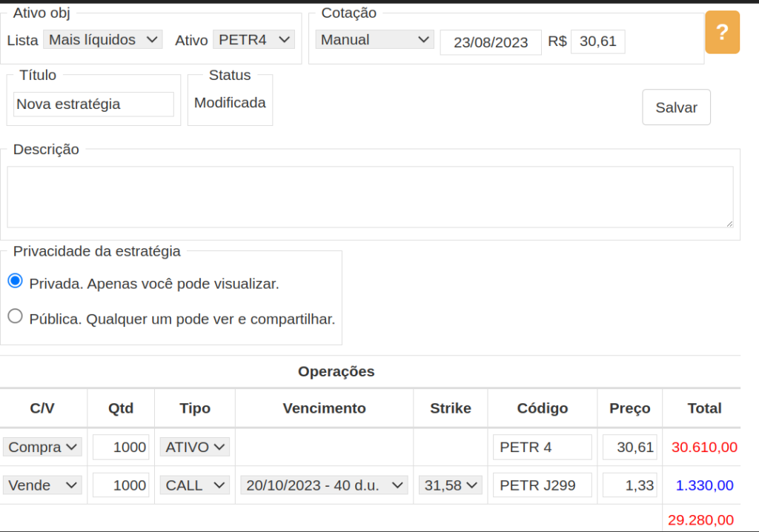Click the C/V column header
Image resolution: width=759 pixels, height=532 pixels.
pyautogui.click(x=42, y=408)
